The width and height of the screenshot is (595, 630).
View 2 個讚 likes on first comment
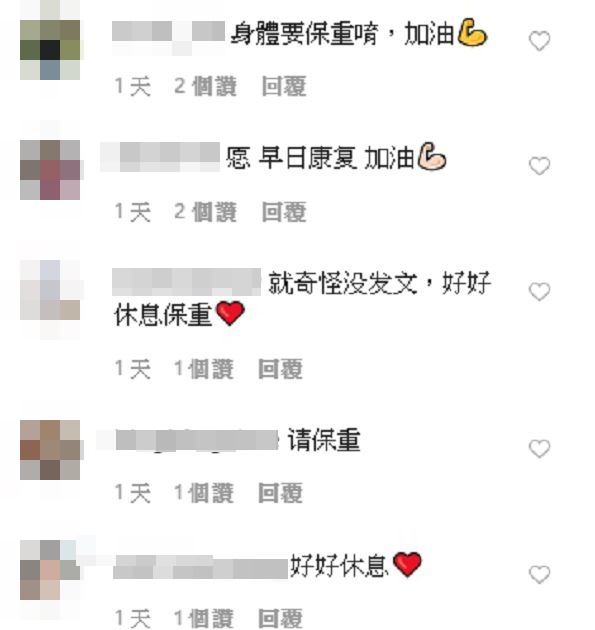[x=205, y=86]
